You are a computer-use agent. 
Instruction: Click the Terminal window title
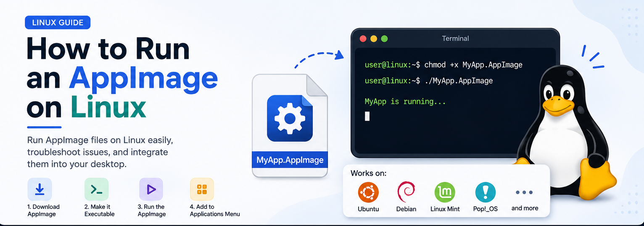point(455,38)
